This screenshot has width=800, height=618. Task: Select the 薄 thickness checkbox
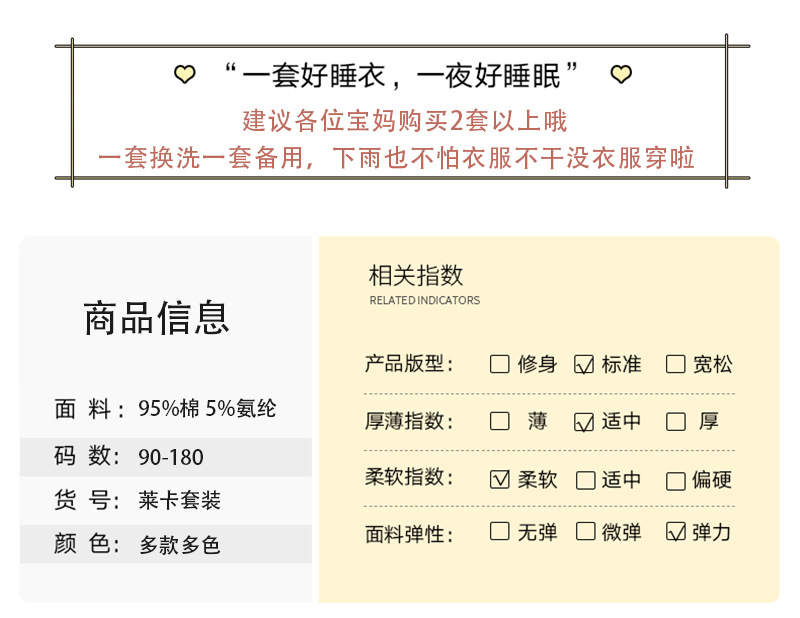[500, 421]
